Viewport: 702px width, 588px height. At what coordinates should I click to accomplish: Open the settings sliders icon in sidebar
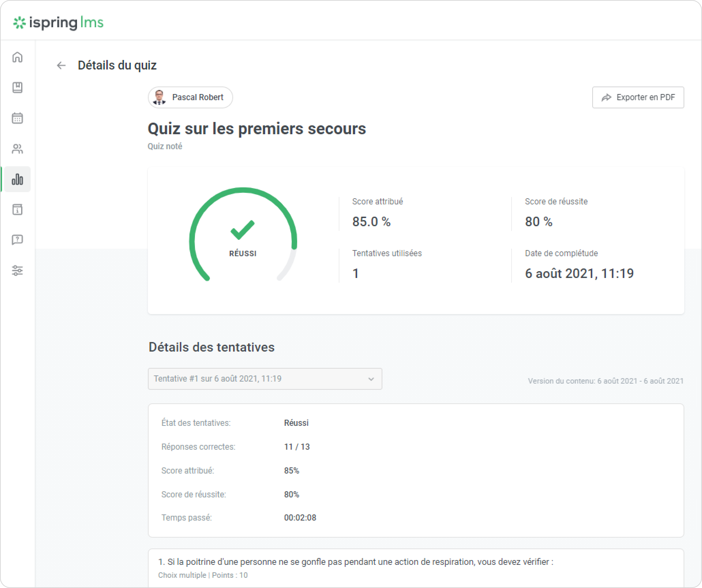[x=17, y=270]
